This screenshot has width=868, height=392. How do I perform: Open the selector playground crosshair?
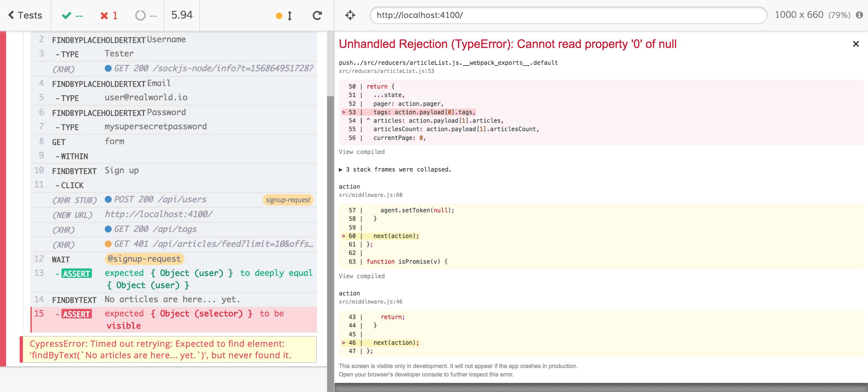coord(350,15)
